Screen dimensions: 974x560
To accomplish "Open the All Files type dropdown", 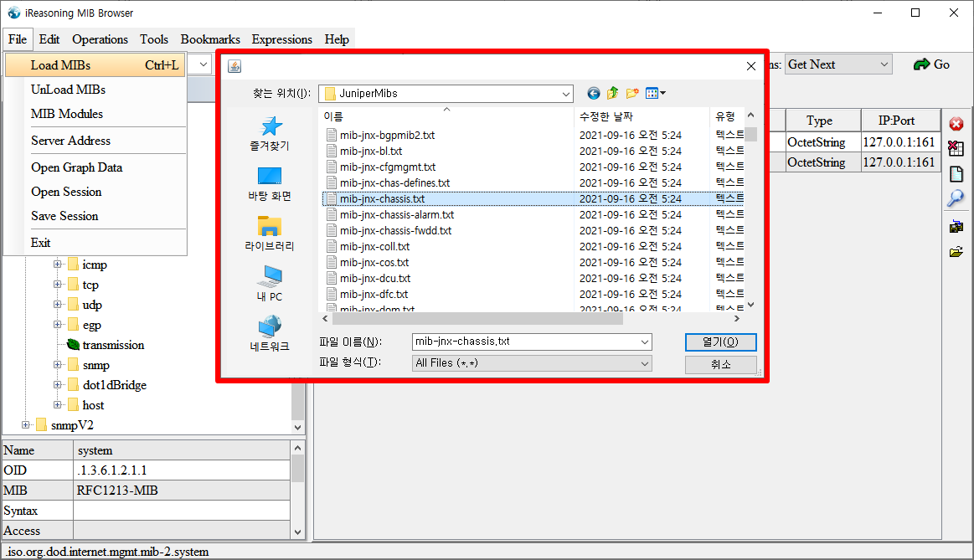I will [644, 363].
